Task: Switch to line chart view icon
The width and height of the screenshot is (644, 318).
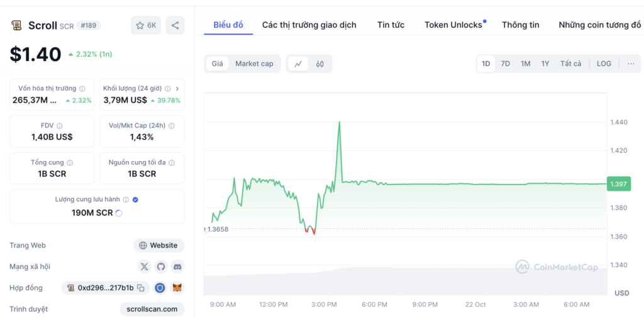Action: (298, 64)
